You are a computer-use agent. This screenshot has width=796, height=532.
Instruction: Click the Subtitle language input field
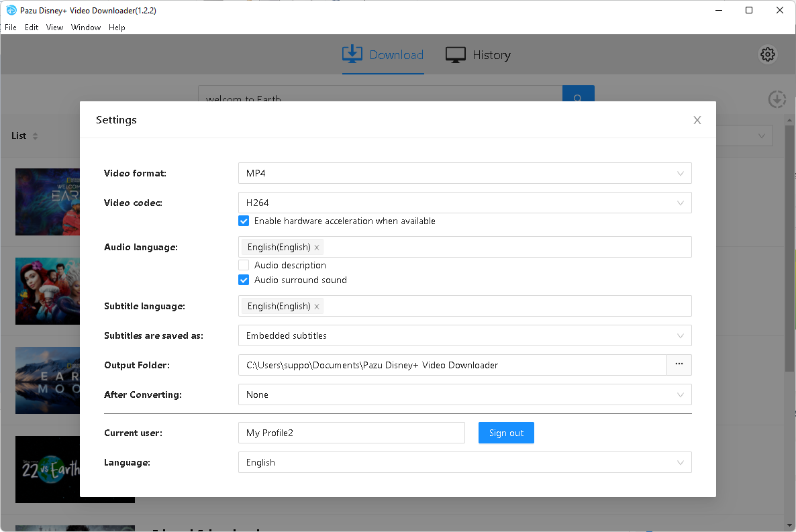[464, 306]
